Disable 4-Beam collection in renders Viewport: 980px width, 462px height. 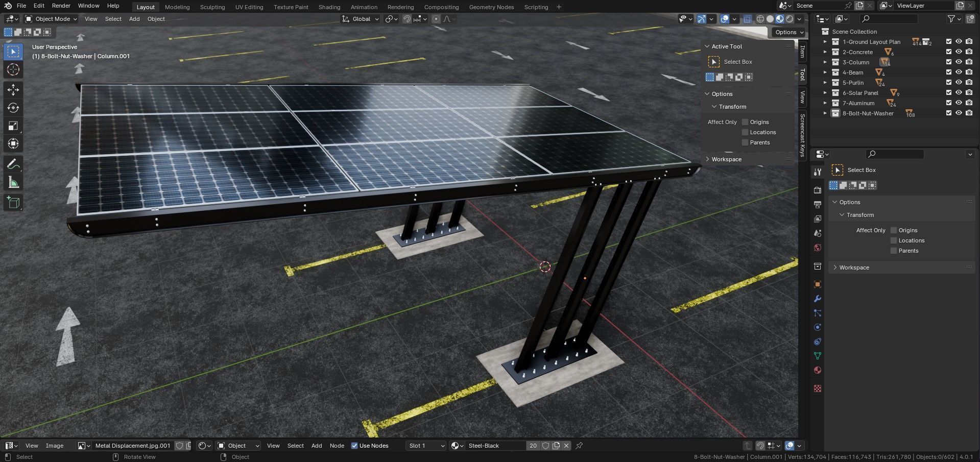969,72
